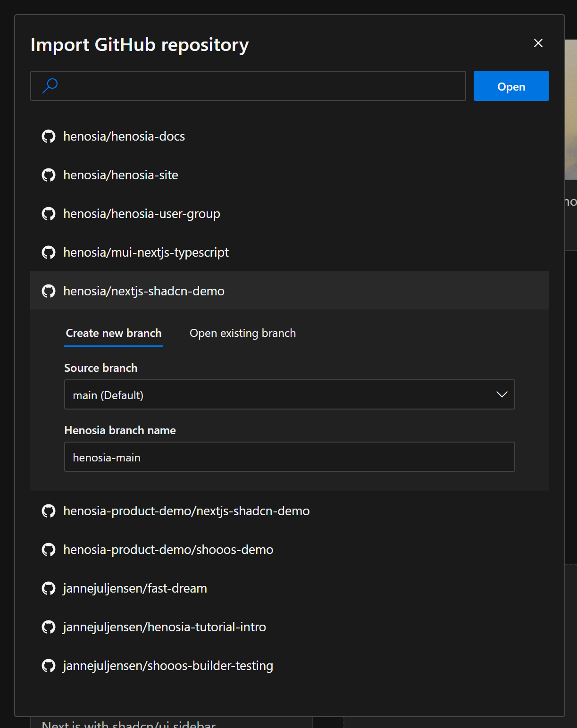Click GitHub icon beside henosia-product-demo/nextjs-shadcn-demo

[x=49, y=511]
